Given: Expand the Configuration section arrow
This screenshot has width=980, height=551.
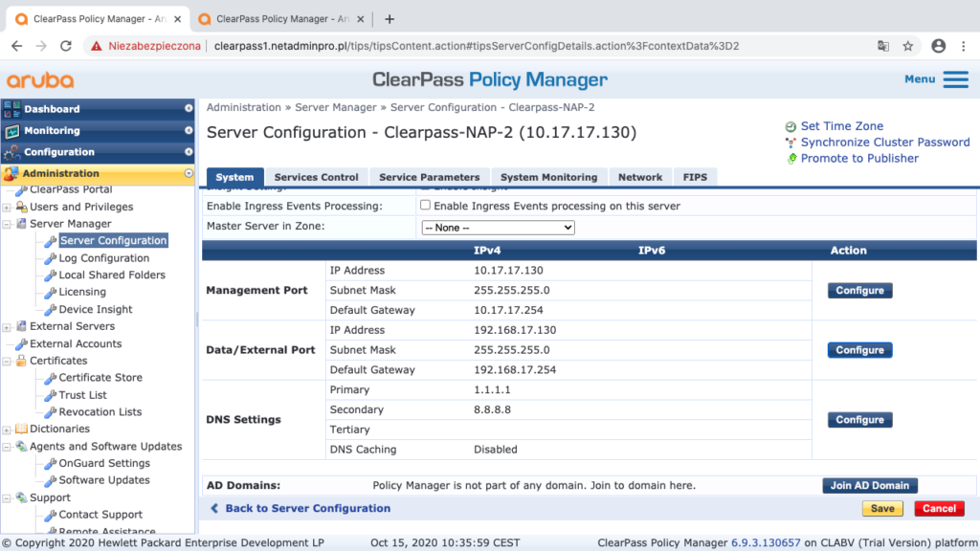Looking at the screenshot, I should (189, 152).
